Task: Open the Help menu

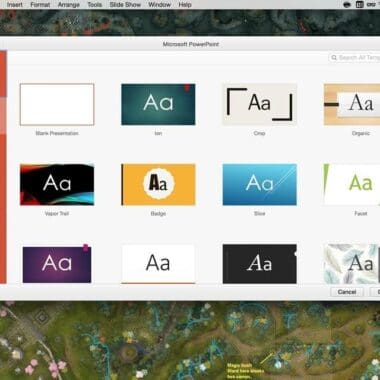Action: [x=185, y=5]
